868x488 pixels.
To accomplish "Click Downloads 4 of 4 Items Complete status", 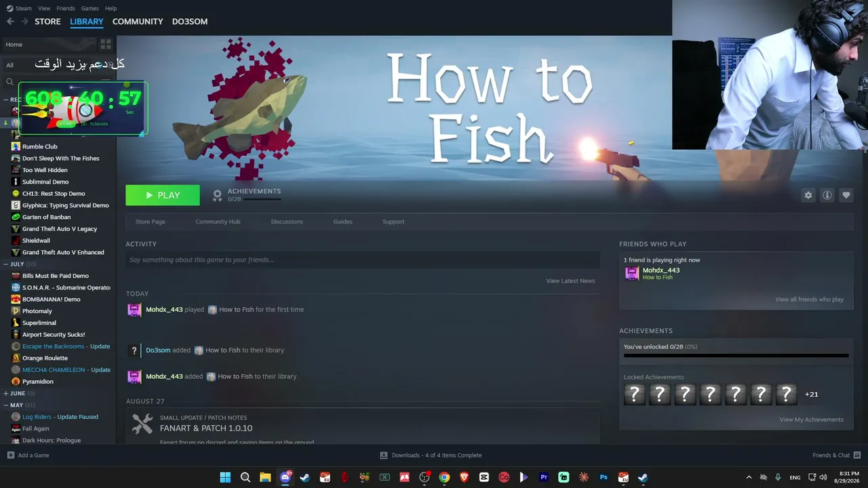I will pyautogui.click(x=437, y=455).
